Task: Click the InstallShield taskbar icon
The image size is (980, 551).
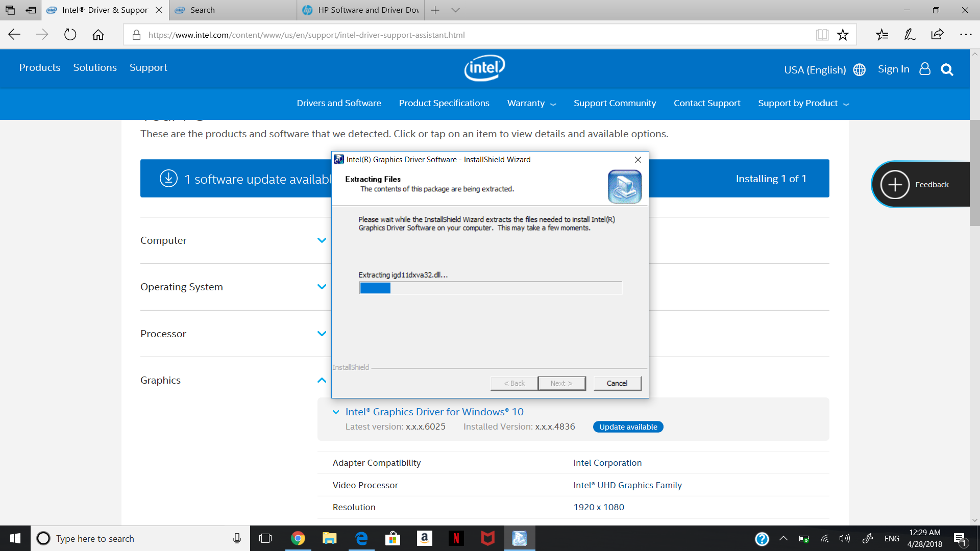Action: pyautogui.click(x=520, y=538)
